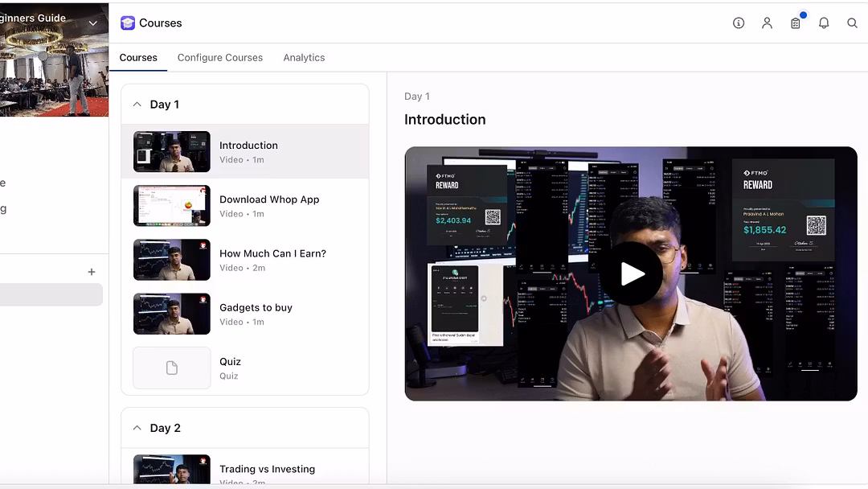Click the plus icon in left sidebar
The width and height of the screenshot is (868, 489).
pos(92,272)
